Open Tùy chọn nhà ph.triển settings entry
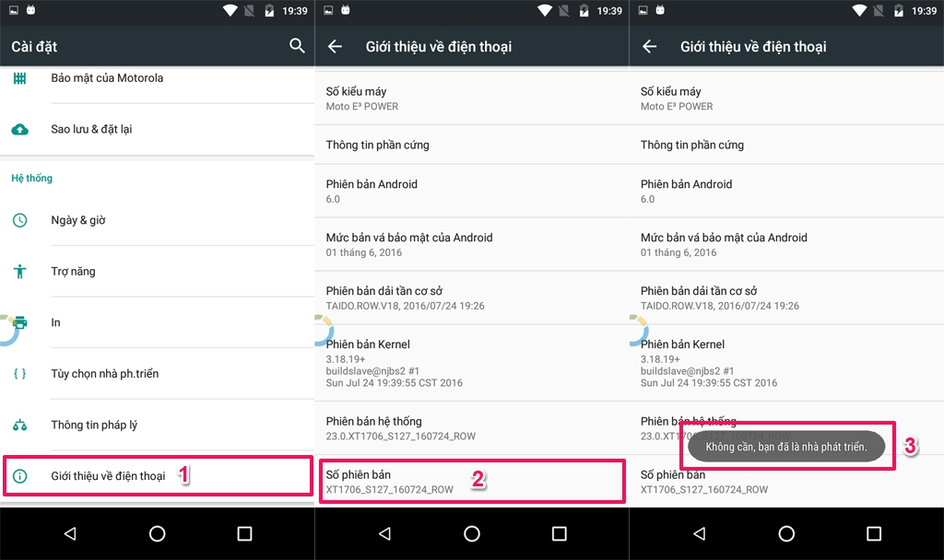The image size is (944, 560). point(157,374)
